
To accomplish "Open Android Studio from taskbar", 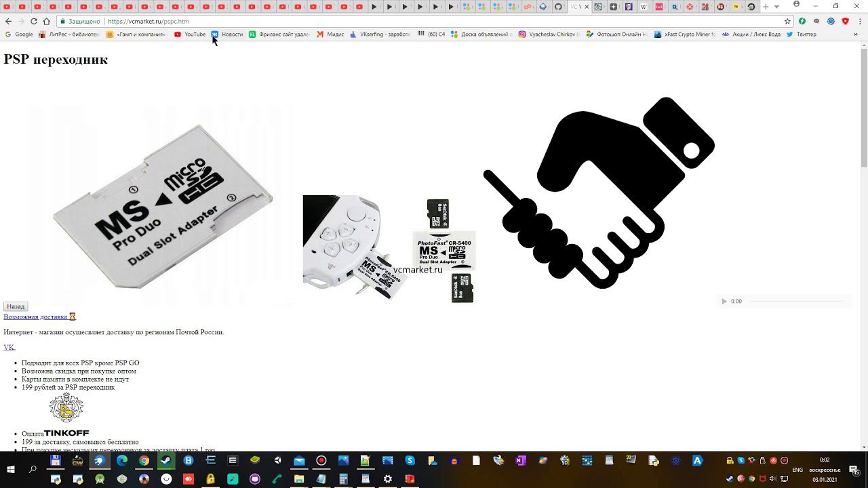I will (100, 479).
